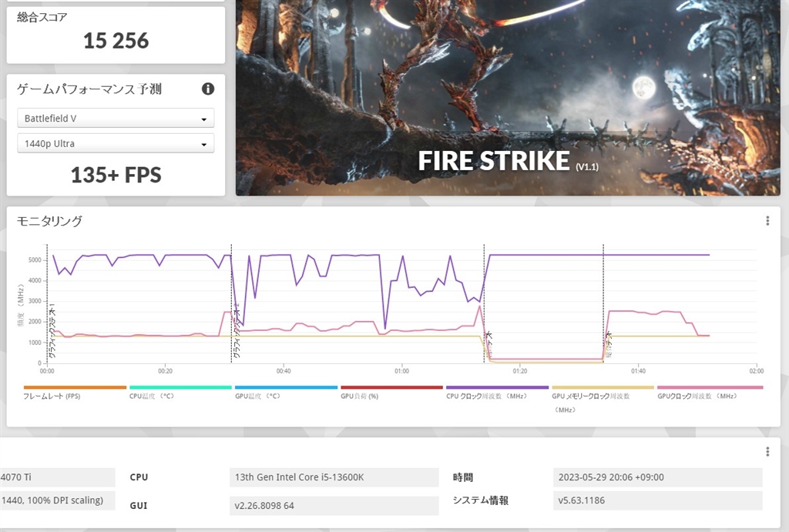Click the 1440, 100% DPI scaling field

[57, 500]
